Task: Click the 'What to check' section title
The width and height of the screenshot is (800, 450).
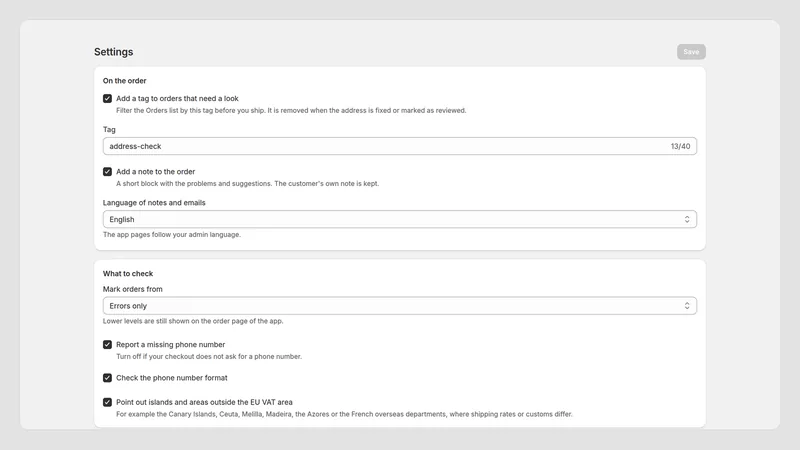Action: [x=128, y=273]
